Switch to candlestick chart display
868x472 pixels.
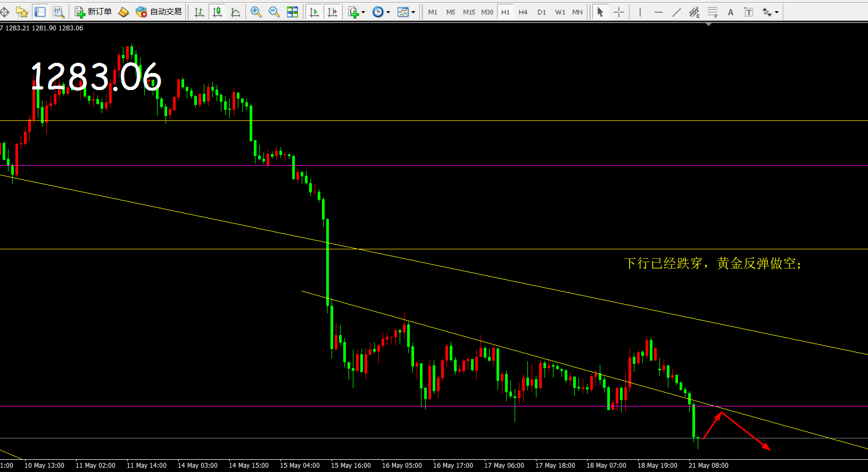tap(218, 12)
